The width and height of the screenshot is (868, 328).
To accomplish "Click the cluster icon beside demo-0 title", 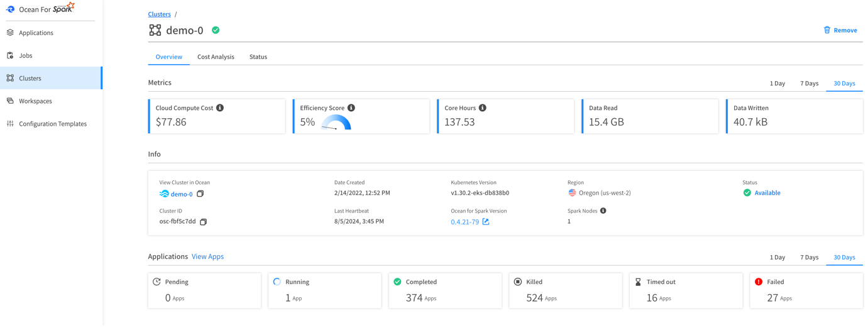I will 155,30.
